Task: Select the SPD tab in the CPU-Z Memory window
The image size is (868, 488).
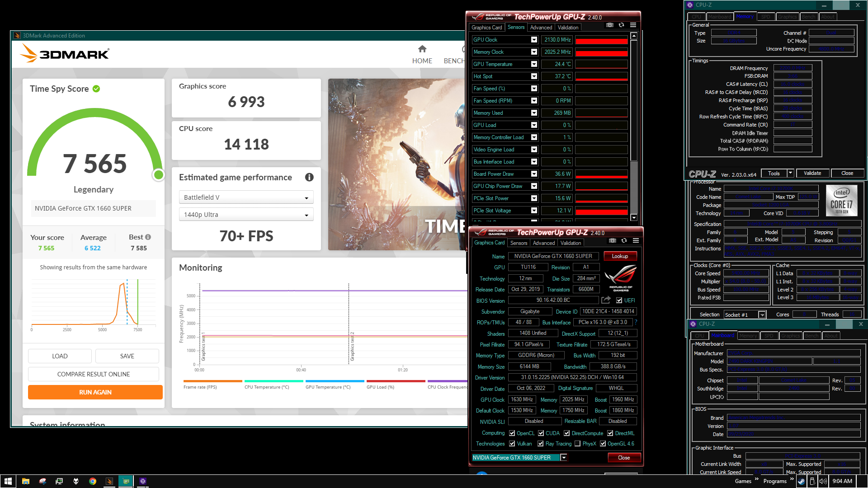Action: click(765, 17)
